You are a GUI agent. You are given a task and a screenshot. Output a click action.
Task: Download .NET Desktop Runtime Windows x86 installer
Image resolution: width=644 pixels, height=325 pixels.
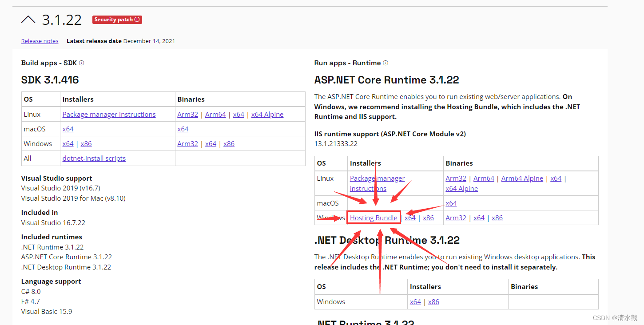click(x=433, y=301)
